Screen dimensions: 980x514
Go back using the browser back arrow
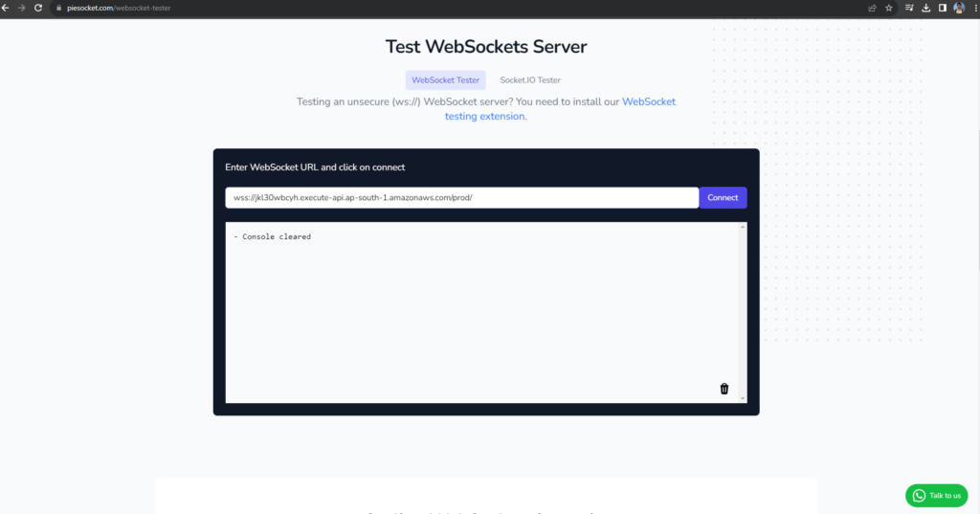click(x=5, y=8)
